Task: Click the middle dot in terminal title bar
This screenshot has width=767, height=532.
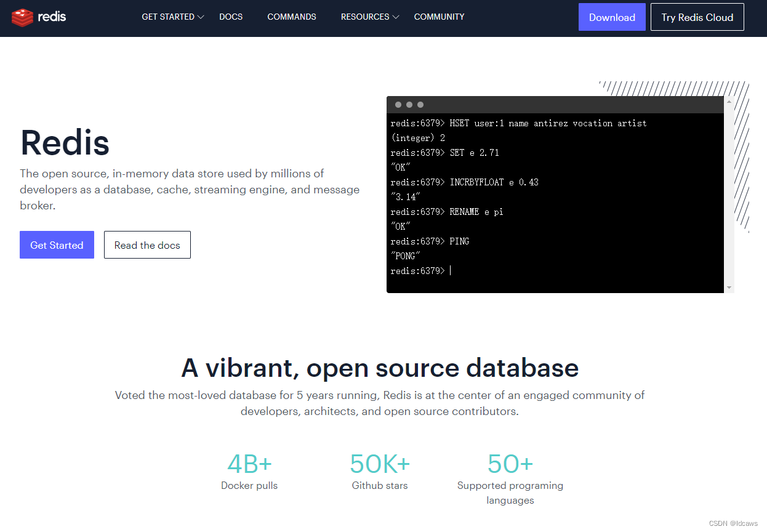Action: pos(409,105)
